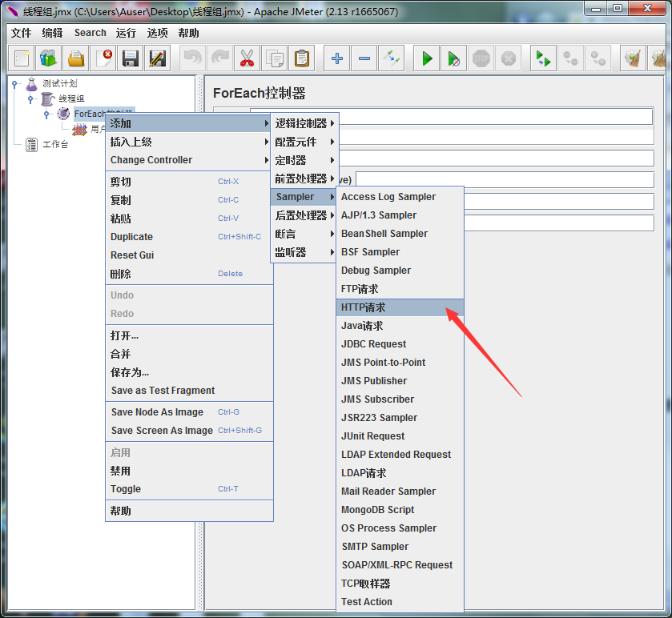Open the 运行 menu
Viewport: 672px width, 618px height.
[126, 33]
